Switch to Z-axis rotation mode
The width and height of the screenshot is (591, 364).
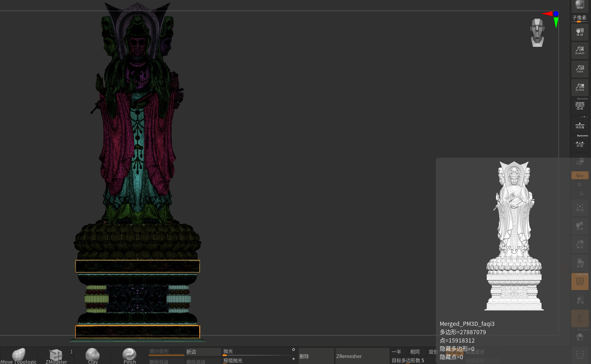(581, 194)
